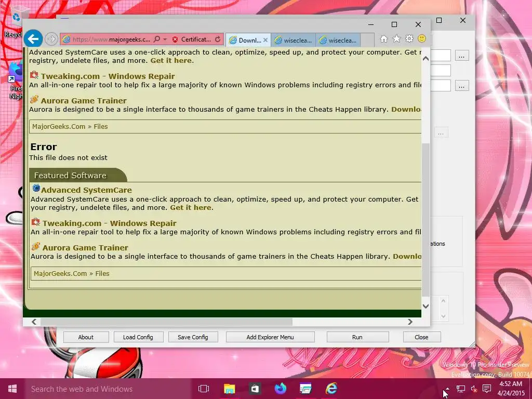The height and width of the screenshot is (399, 532).
Task: Click second browse '...' button in background window
Action: pyautogui.click(x=461, y=86)
